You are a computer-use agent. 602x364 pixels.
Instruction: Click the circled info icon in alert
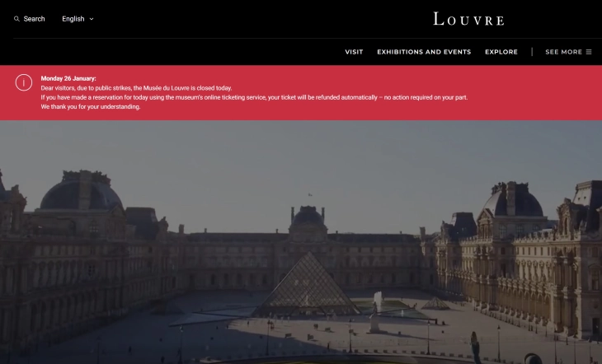[x=24, y=82]
